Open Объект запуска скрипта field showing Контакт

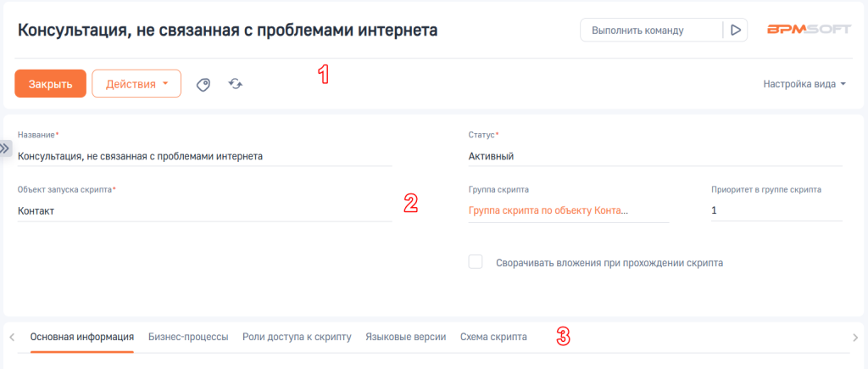coord(205,211)
